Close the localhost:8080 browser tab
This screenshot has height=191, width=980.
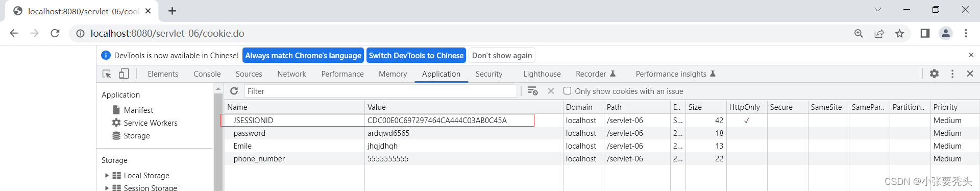148,11
